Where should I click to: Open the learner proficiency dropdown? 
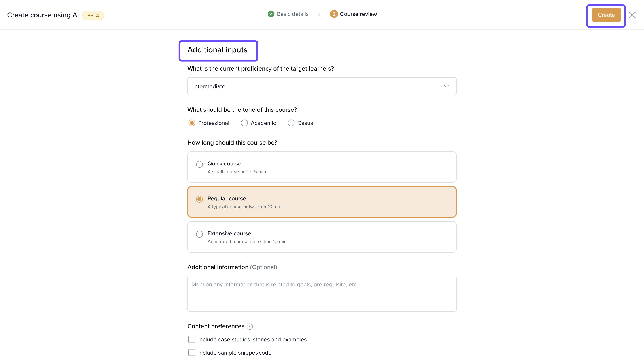point(322,86)
